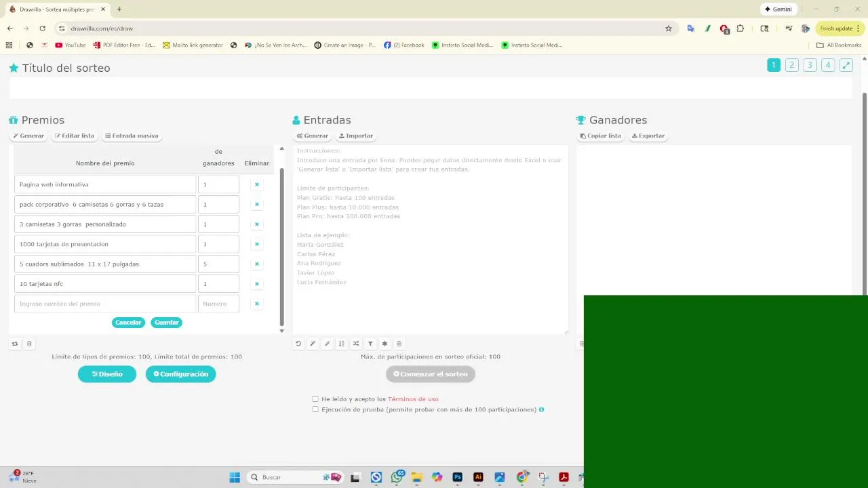The image size is (868, 488).
Task: Click the filter funnel icon under Entradas
Action: [x=370, y=344]
